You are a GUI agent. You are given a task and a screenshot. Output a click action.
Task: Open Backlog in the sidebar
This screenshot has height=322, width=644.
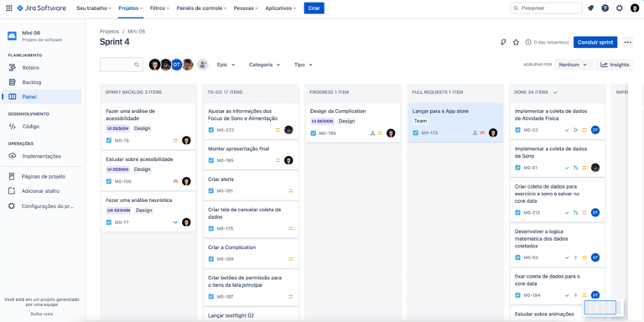click(x=41, y=82)
